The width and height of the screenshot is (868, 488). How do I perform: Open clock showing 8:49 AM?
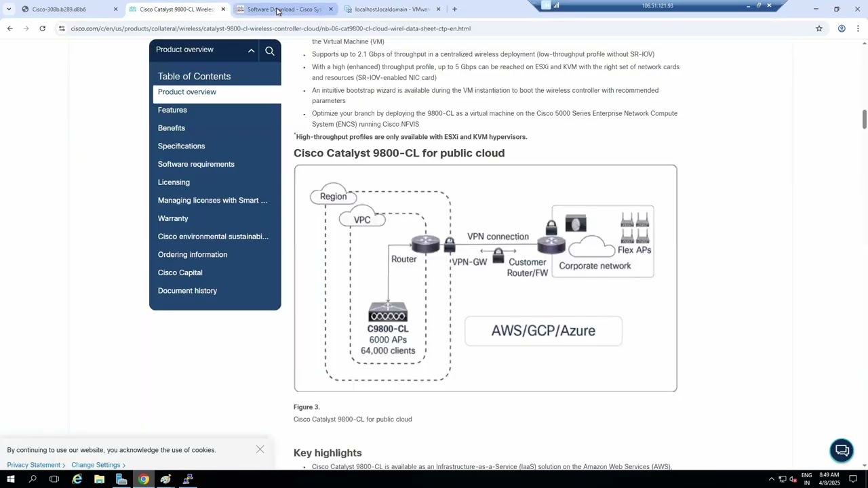[x=829, y=479]
